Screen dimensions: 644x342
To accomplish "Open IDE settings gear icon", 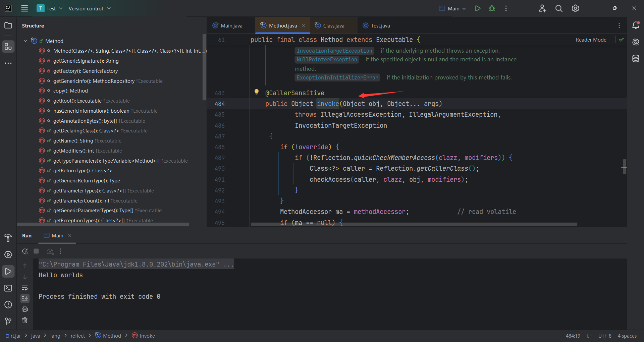I will [x=575, y=8].
